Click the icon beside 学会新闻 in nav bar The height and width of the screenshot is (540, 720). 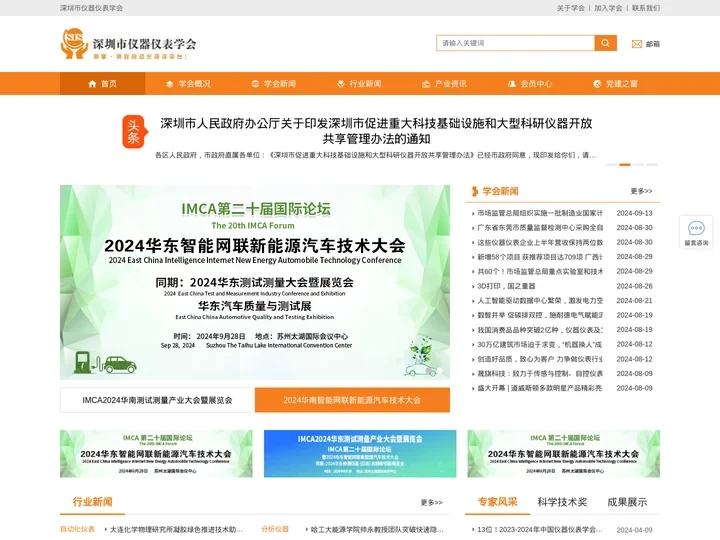(255, 84)
